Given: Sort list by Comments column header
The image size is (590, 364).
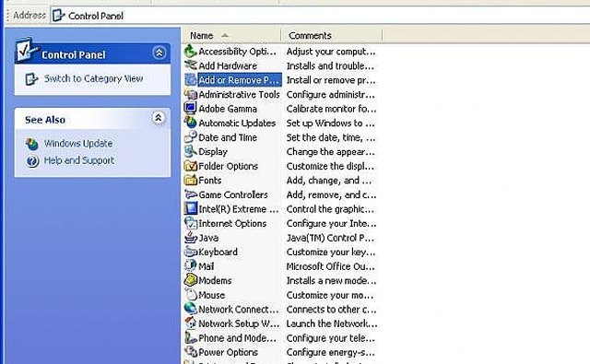Looking at the screenshot, I should (x=332, y=35).
